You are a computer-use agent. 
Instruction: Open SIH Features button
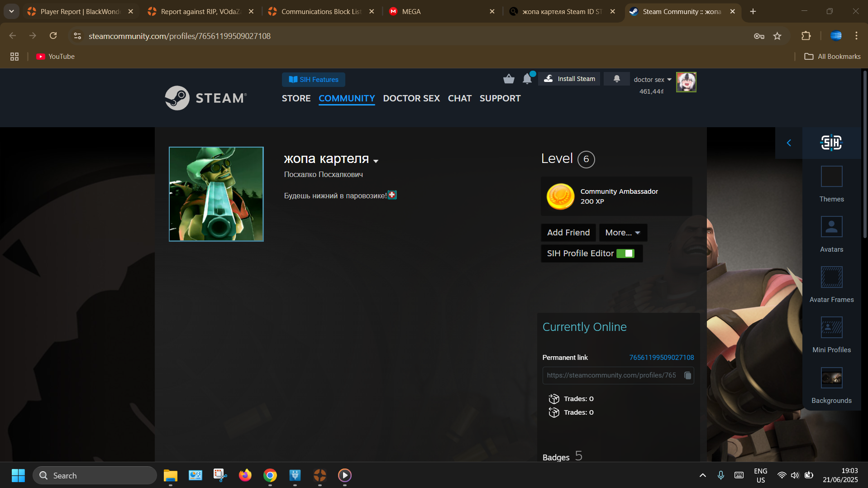(x=314, y=80)
